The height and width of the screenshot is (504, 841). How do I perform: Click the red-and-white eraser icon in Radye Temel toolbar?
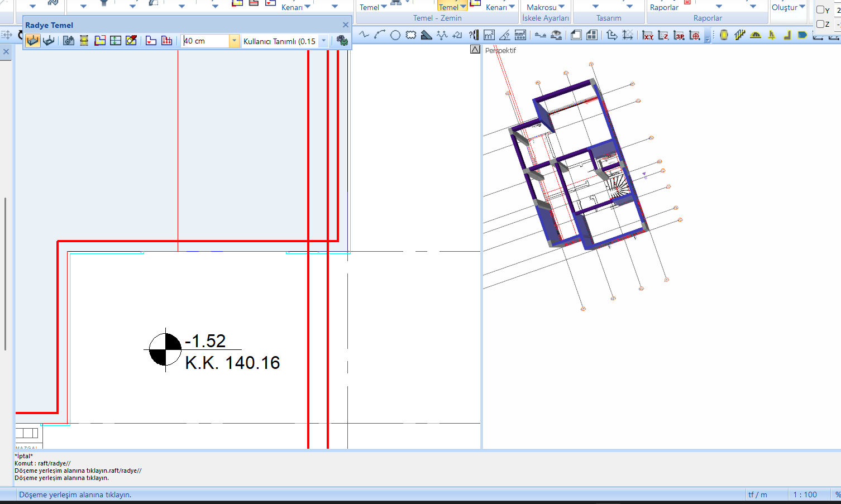131,41
